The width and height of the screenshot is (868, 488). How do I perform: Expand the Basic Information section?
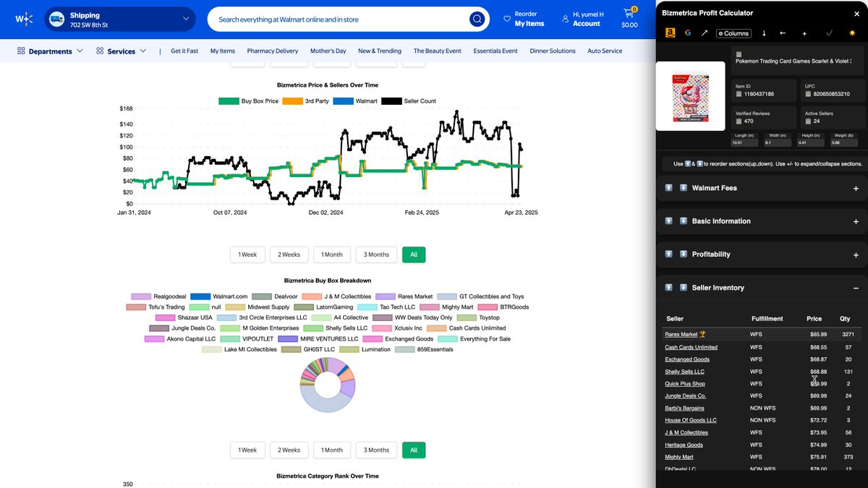click(x=856, y=222)
